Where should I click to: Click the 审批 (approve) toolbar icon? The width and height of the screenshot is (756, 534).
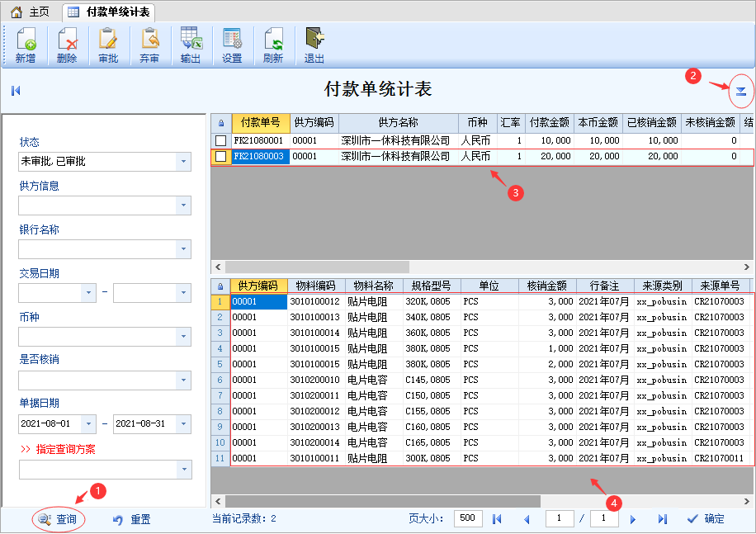click(108, 45)
